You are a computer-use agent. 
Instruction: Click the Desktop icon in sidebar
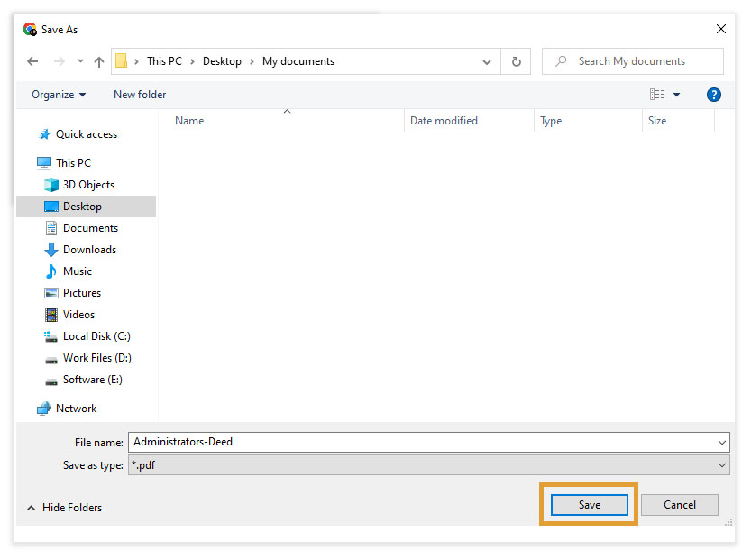[x=51, y=207]
